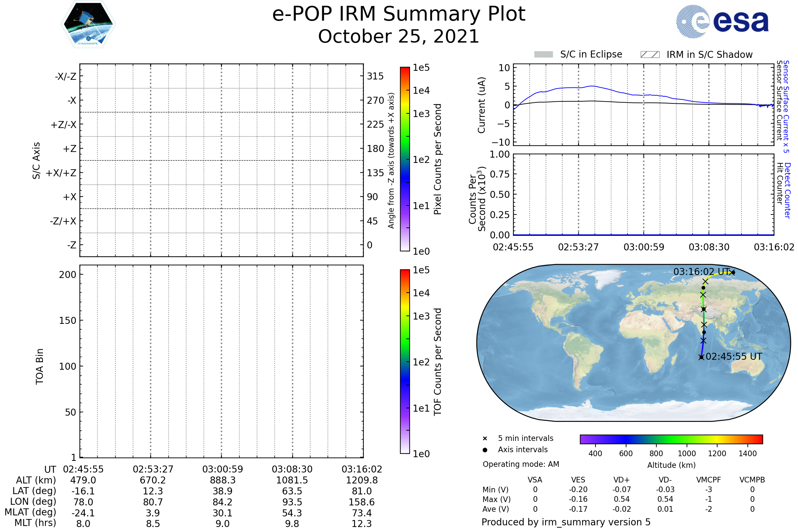
Task: Click the Pixel Counts per Second colorbar
Action: (405, 159)
